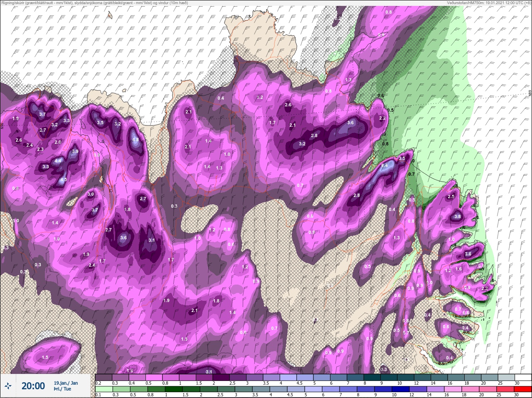Click the Veðurstofan logo icon beside 20:00

(x=8, y=387)
